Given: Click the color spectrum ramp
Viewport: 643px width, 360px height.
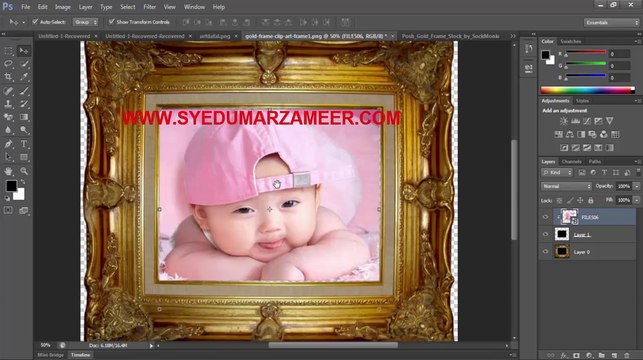Looking at the screenshot, I should pos(587,90).
